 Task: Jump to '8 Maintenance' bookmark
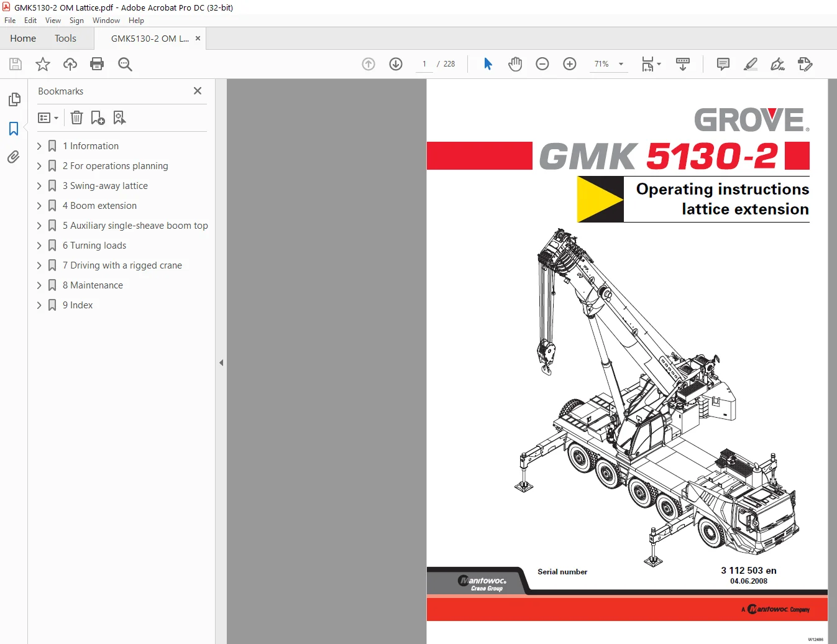coord(93,285)
